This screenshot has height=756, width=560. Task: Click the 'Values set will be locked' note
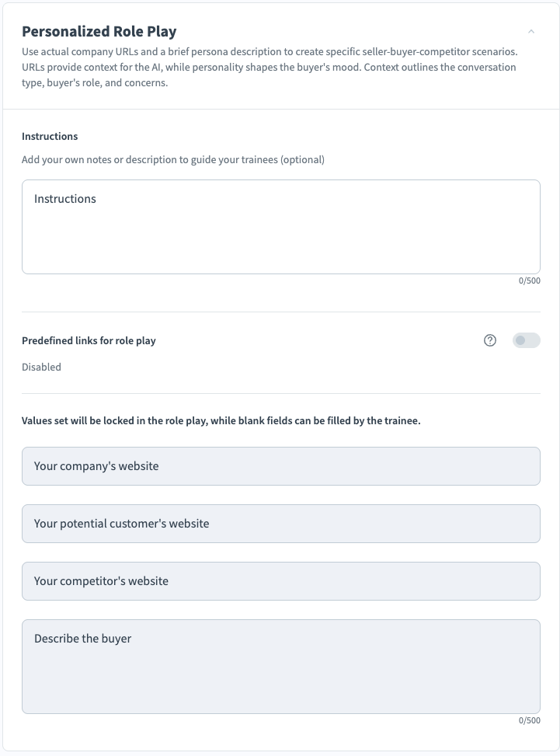click(221, 421)
